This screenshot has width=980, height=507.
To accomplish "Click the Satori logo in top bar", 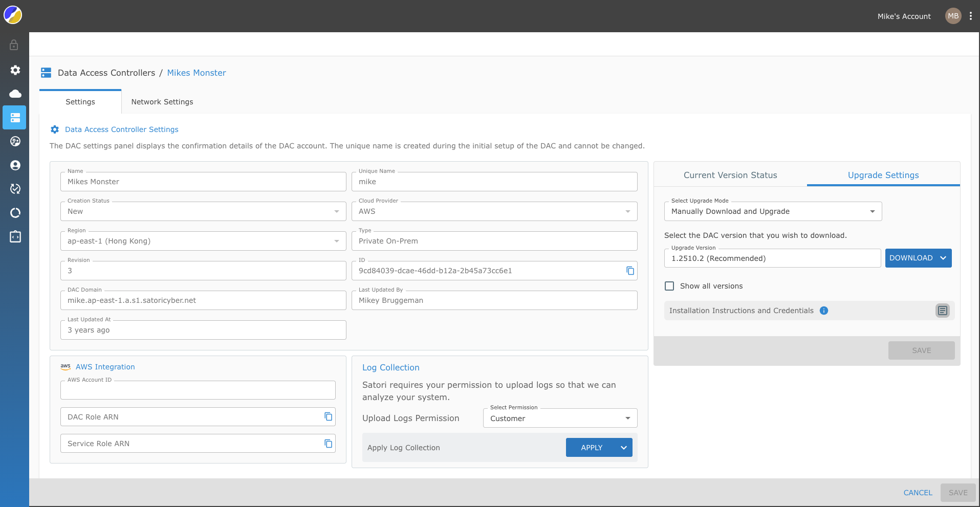I will (x=13, y=15).
